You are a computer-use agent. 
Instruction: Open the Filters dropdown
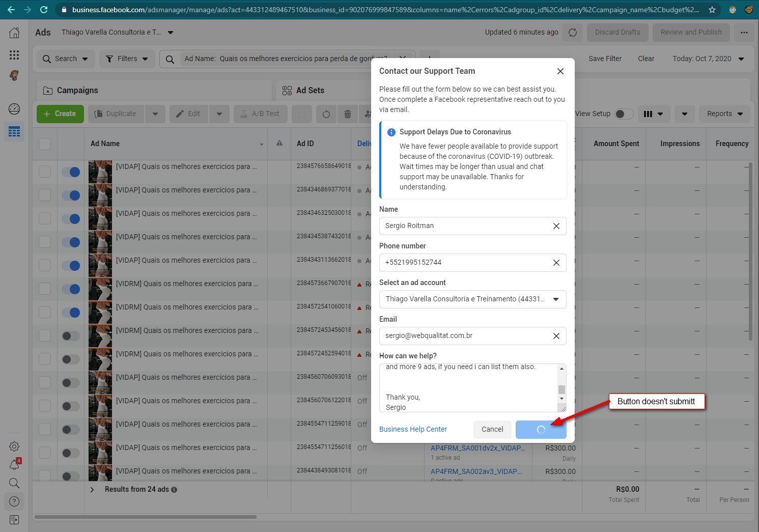127,59
